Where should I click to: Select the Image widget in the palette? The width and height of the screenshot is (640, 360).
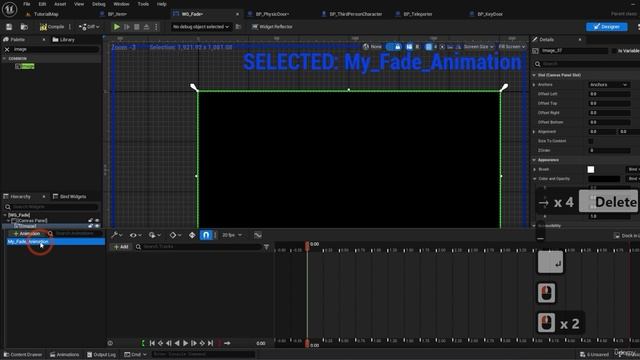click(25, 67)
